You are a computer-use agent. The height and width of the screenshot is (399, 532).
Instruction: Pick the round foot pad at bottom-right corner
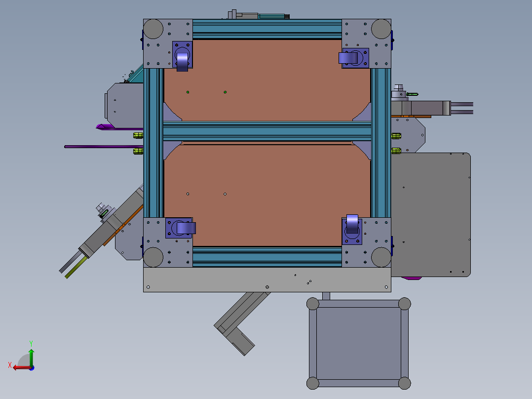pyautogui.click(x=381, y=257)
